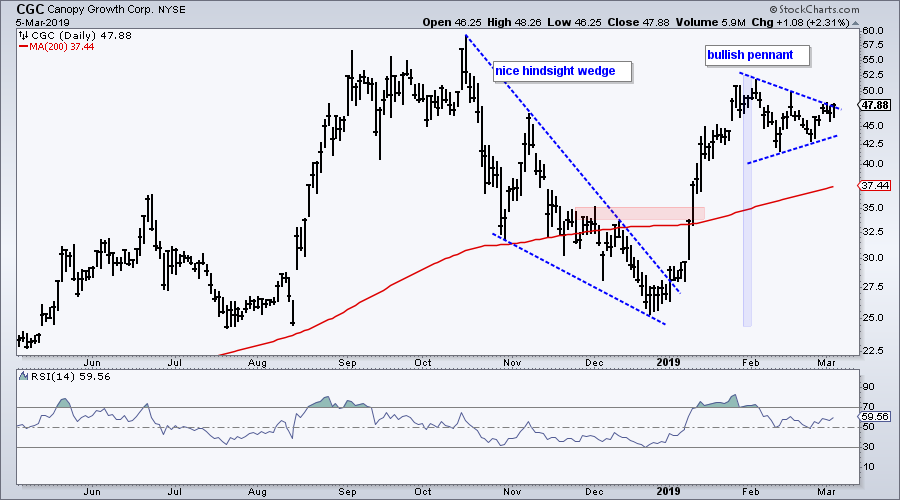
Task: Click the StockCharts.com copyright label
Action: 814,9
